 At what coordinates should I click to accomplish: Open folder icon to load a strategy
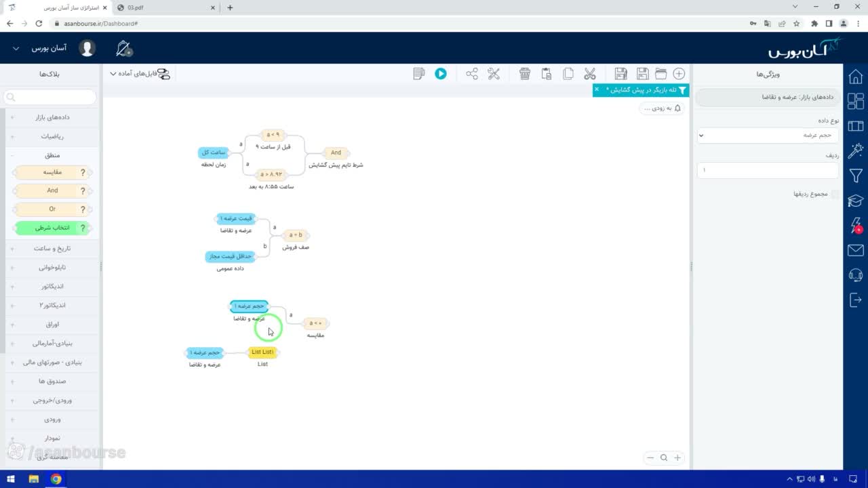[x=660, y=74]
